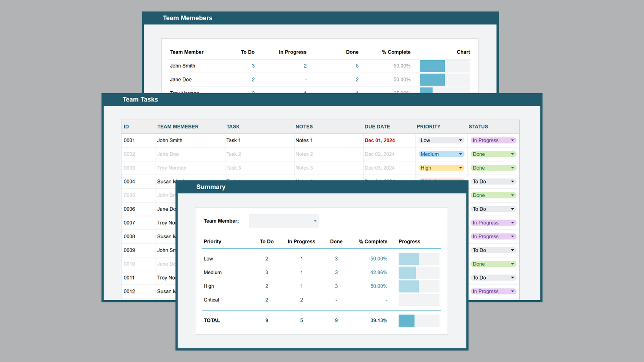The width and height of the screenshot is (644, 362).
Task: Open the Medium priority dropdown for task 0002
Action: tap(441, 154)
